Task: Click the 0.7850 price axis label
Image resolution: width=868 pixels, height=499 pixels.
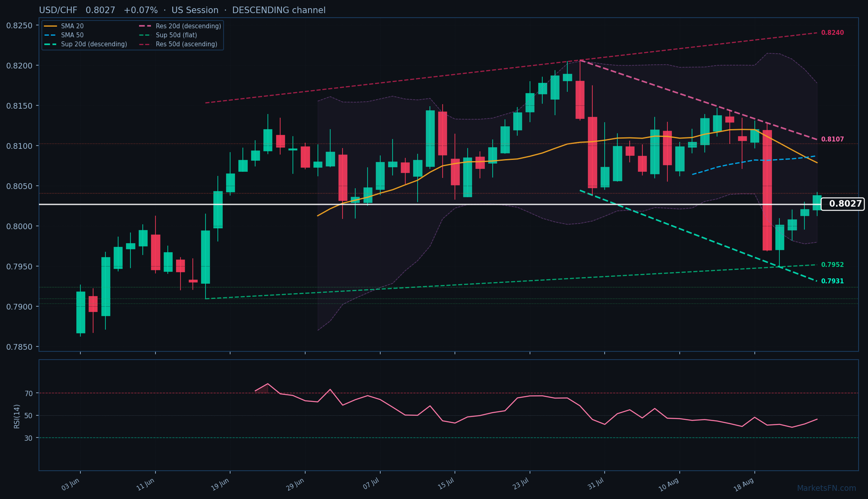Action: (x=19, y=347)
